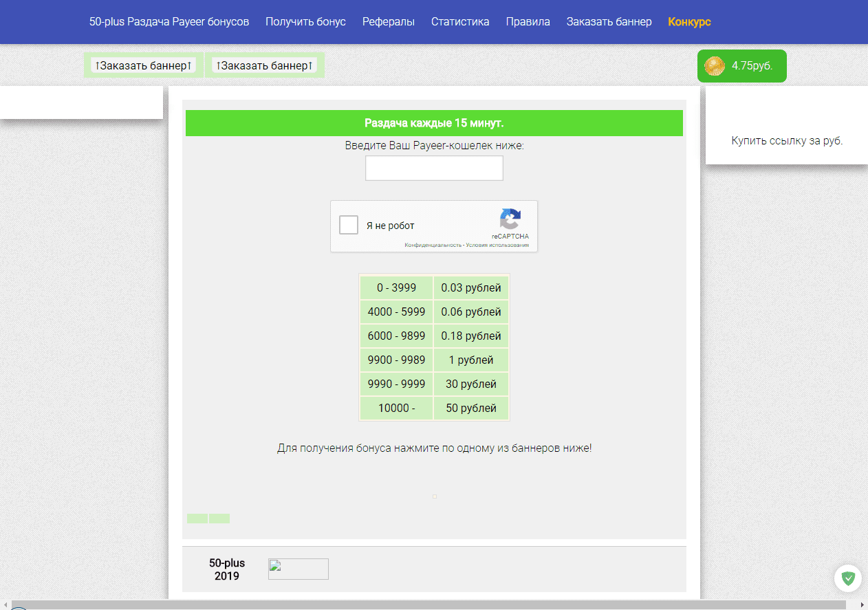This screenshot has height=610, width=868.
Task: Go to the "Рефералы" page
Action: click(x=389, y=22)
